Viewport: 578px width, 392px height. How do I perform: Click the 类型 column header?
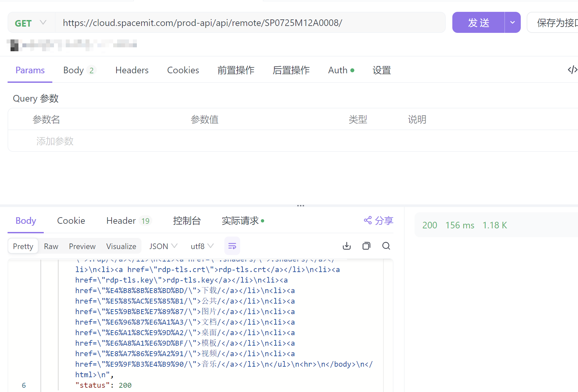(358, 120)
